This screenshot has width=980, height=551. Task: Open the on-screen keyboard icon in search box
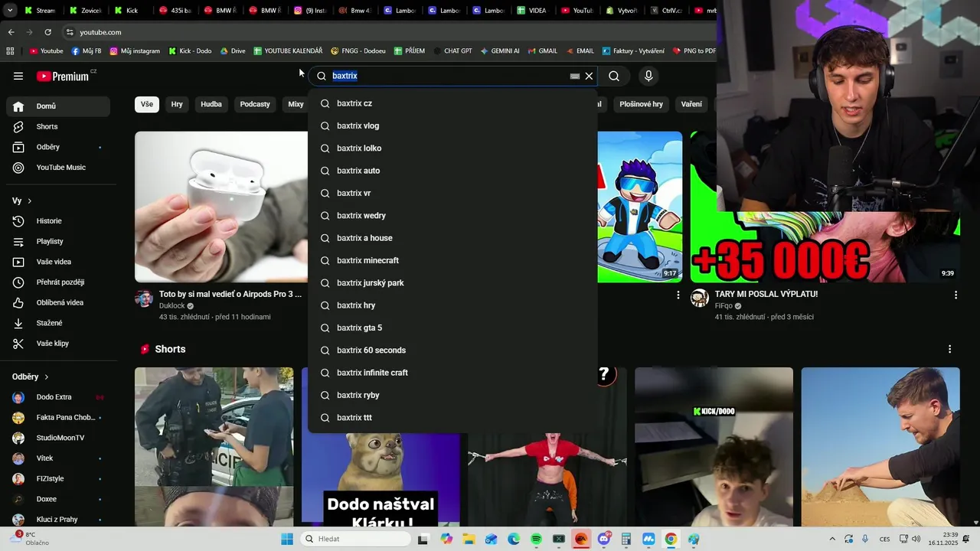[574, 76]
